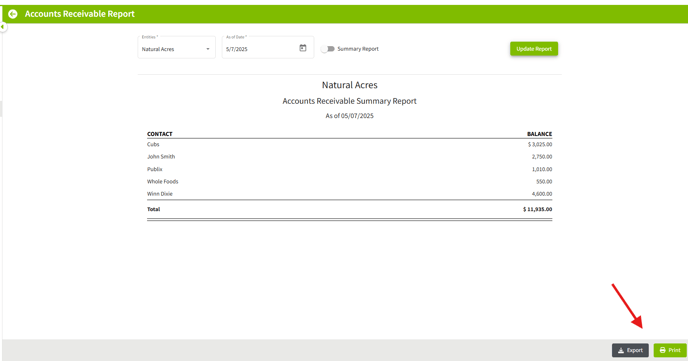Click the $ 3,025.00 balance value

540,144
